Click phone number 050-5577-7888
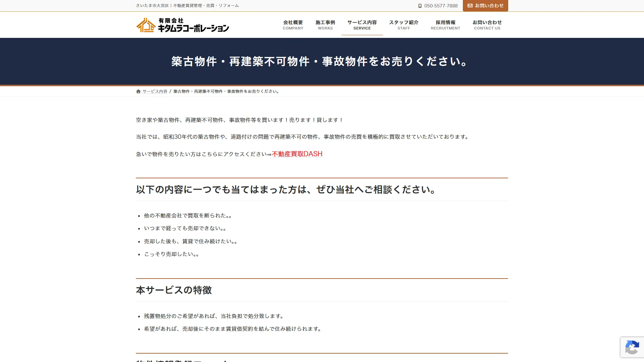 tap(441, 6)
